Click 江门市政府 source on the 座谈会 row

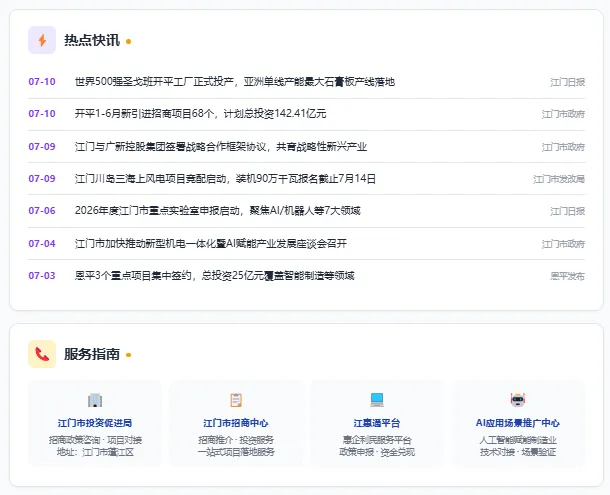click(x=563, y=244)
